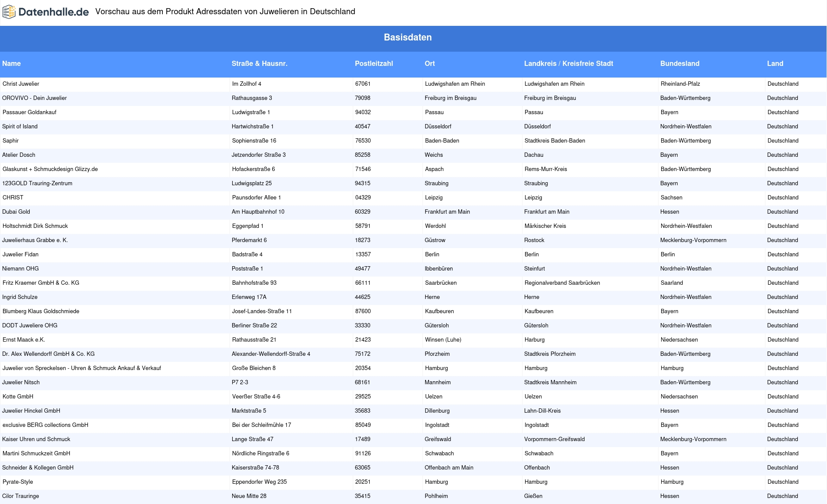Screen dimensions: 827x504
Task: Open the Datenhalle.de brand link
Action: [x=46, y=12]
